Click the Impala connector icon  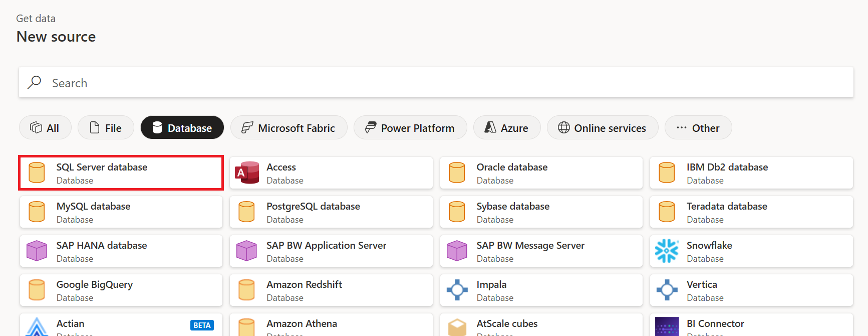[x=457, y=290]
